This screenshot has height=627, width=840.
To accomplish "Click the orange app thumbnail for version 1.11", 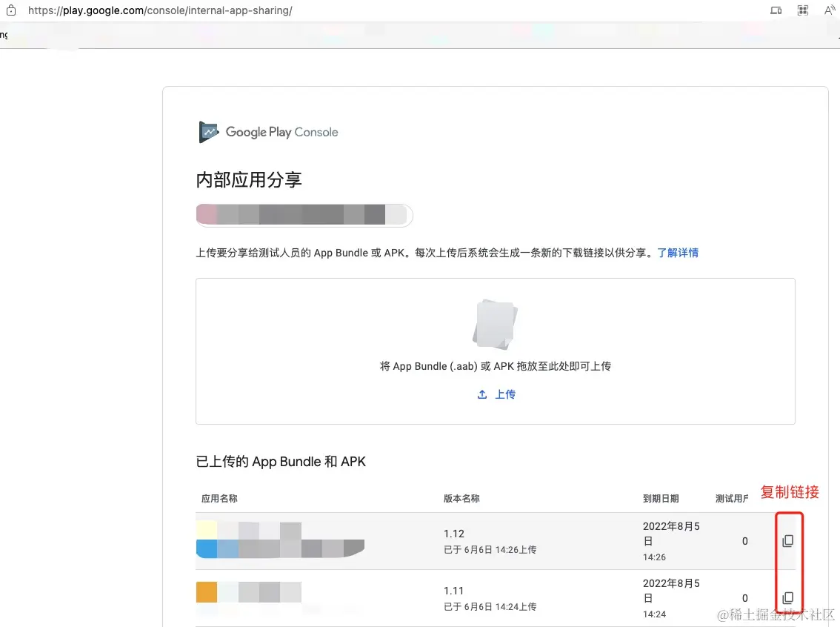I will (207, 591).
